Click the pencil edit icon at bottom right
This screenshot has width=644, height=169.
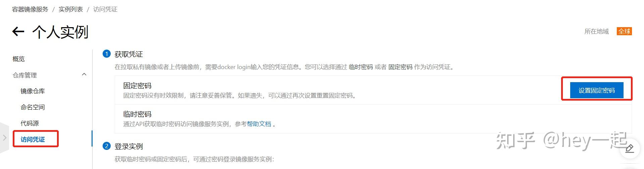point(630,148)
